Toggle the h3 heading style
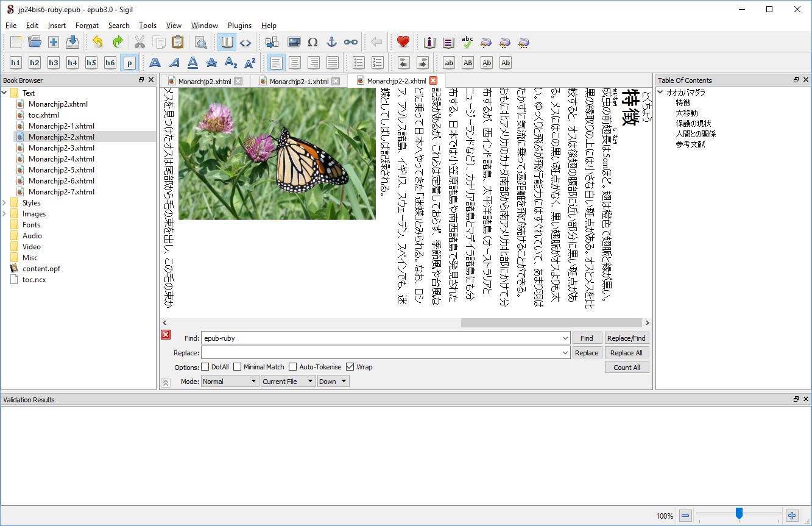 tap(54, 62)
